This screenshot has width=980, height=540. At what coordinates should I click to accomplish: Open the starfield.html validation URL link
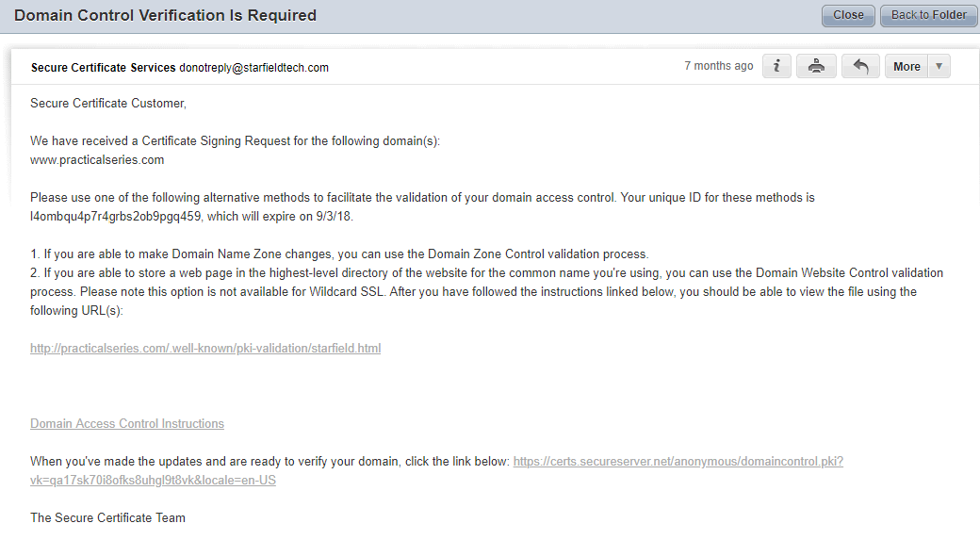pos(205,348)
